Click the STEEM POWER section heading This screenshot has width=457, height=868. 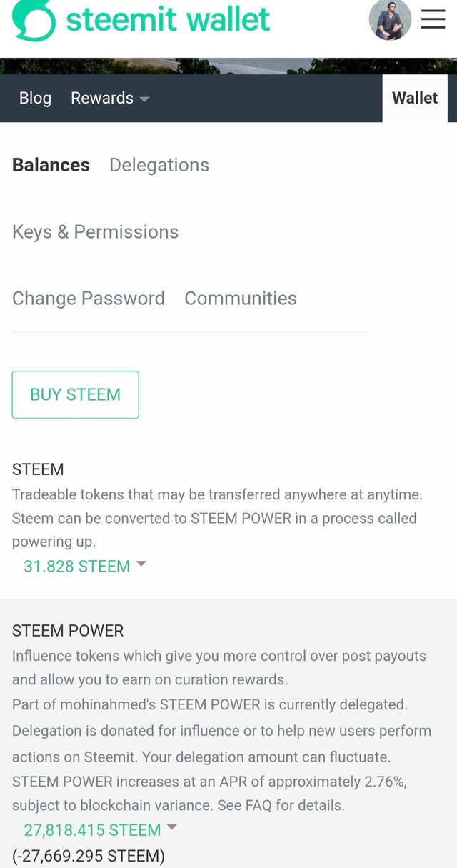coord(68,631)
